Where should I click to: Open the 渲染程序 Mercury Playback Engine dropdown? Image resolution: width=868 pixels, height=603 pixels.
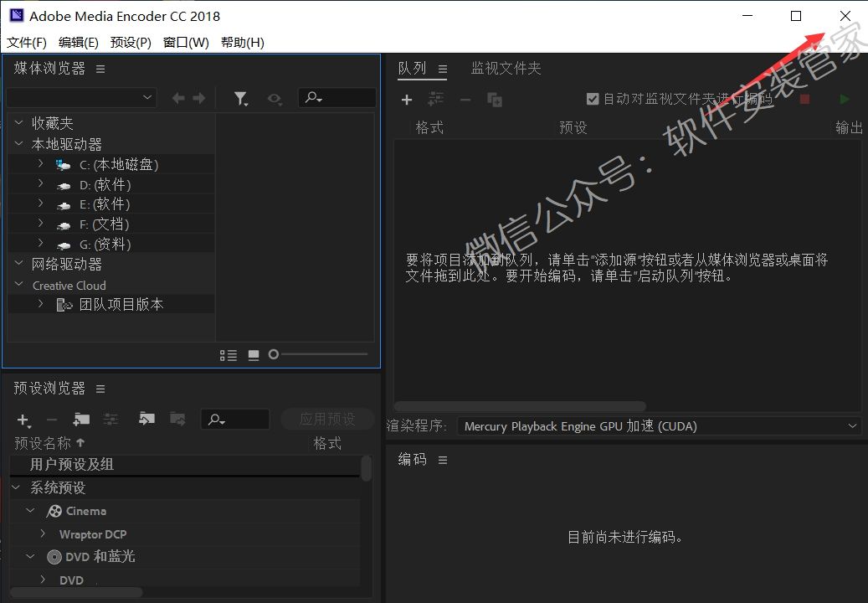tap(659, 426)
